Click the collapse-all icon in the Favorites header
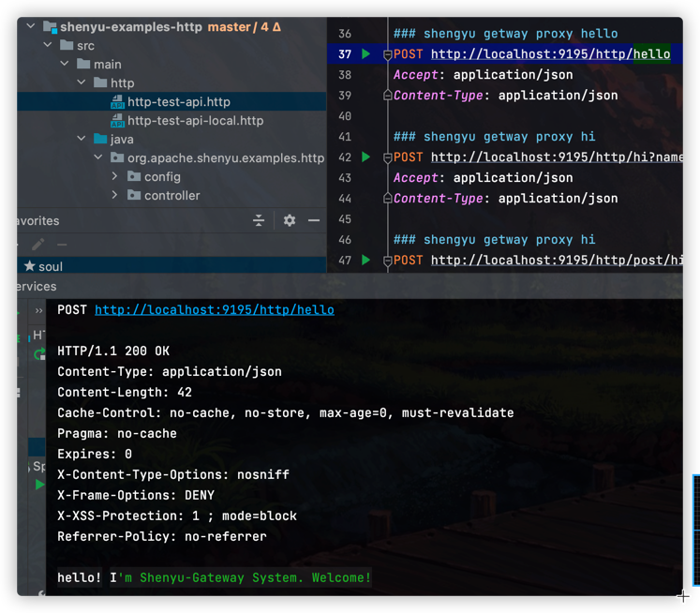This screenshot has height=613, width=700. pyautogui.click(x=260, y=220)
